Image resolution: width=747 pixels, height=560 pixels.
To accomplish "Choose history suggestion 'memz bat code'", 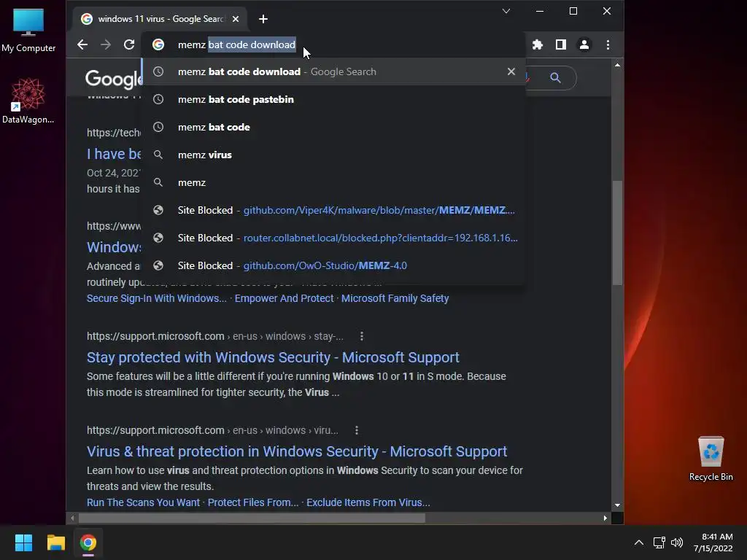I will point(334,127).
